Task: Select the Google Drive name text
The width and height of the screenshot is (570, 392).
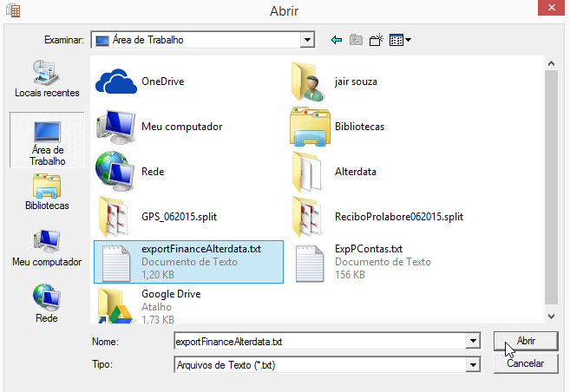Action: click(171, 293)
